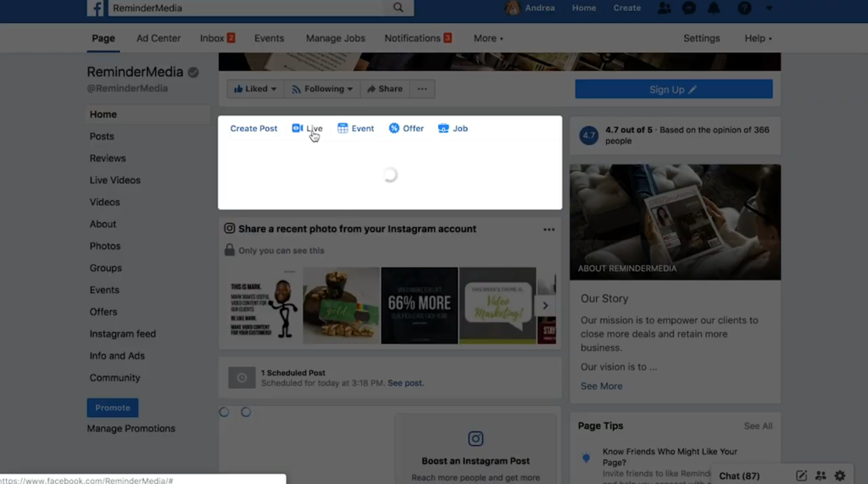Select Home in left sidebar
This screenshot has width=868, height=484.
coord(147,114)
